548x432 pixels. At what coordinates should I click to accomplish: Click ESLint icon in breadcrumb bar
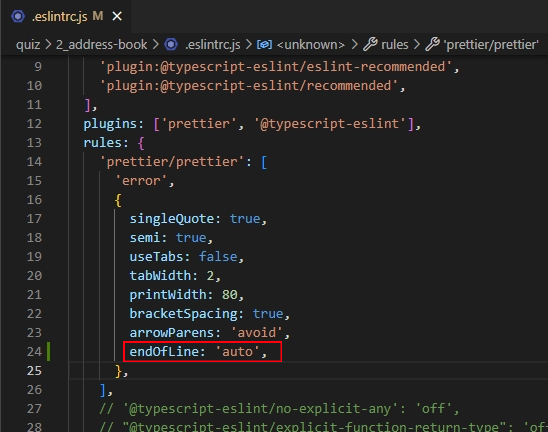click(171, 44)
